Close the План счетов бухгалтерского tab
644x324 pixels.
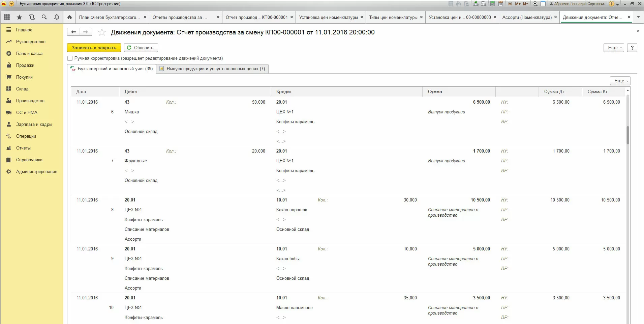[x=145, y=17]
